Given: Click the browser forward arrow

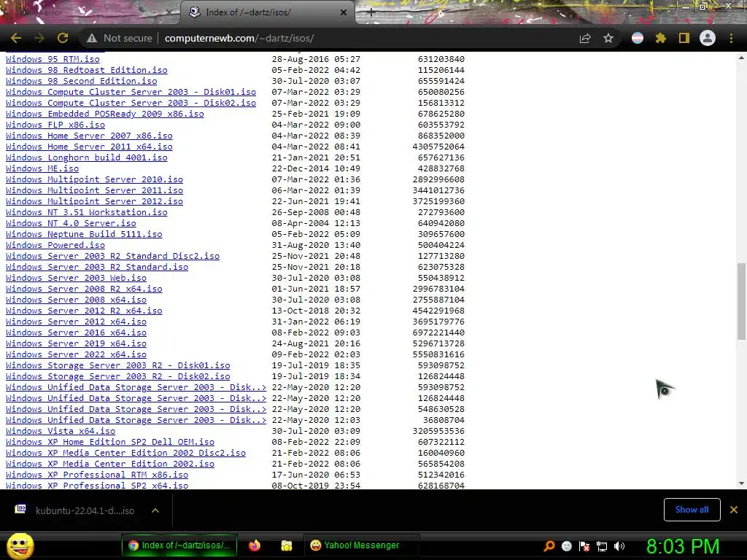Looking at the screenshot, I should click(39, 38).
